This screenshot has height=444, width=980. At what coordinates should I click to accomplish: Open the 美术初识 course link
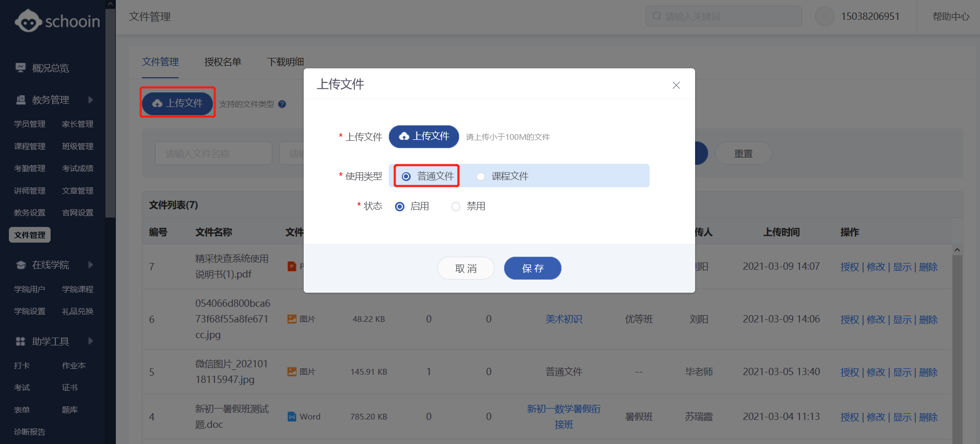click(x=564, y=319)
